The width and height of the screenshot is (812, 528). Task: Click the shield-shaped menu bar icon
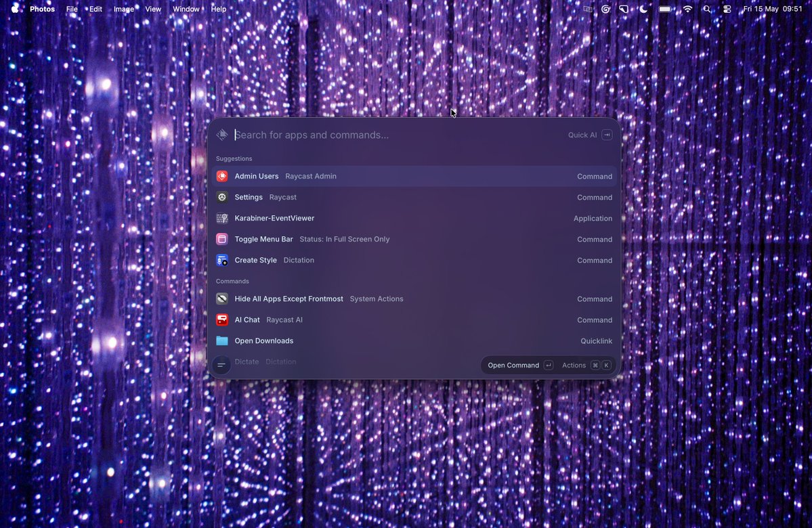coord(624,9)
